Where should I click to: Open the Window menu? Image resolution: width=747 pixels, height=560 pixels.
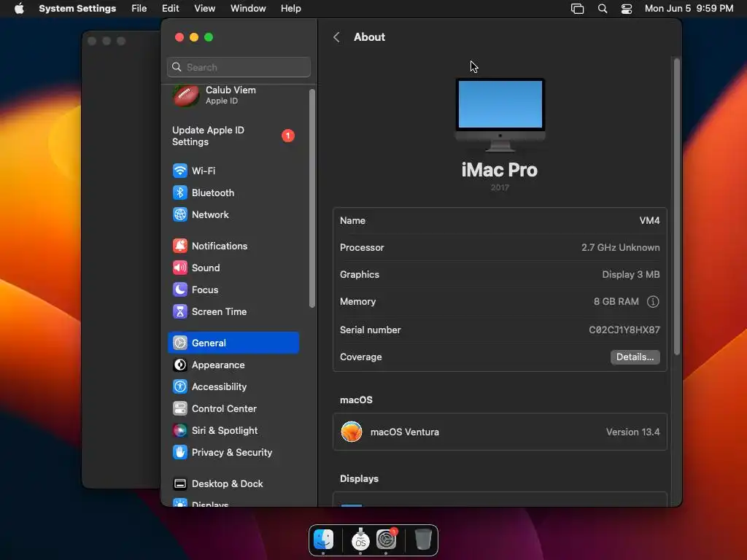[248, 9]
